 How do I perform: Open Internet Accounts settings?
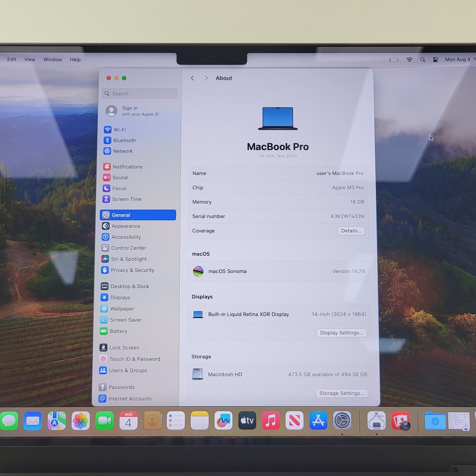click(126, 399)
